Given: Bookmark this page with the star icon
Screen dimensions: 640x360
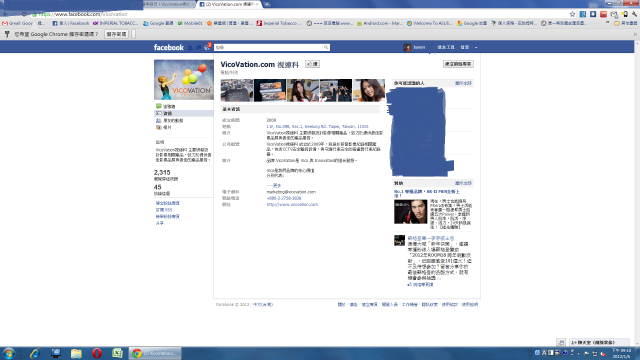Looking at the screenshot, I should tap(572, 14).
